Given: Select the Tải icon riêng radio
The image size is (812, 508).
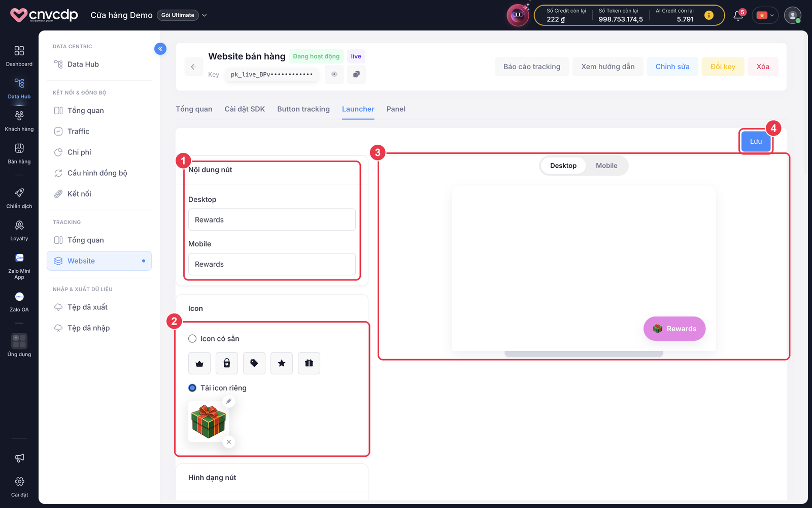Looking at the screenshot, I should (x=192, y=388).
